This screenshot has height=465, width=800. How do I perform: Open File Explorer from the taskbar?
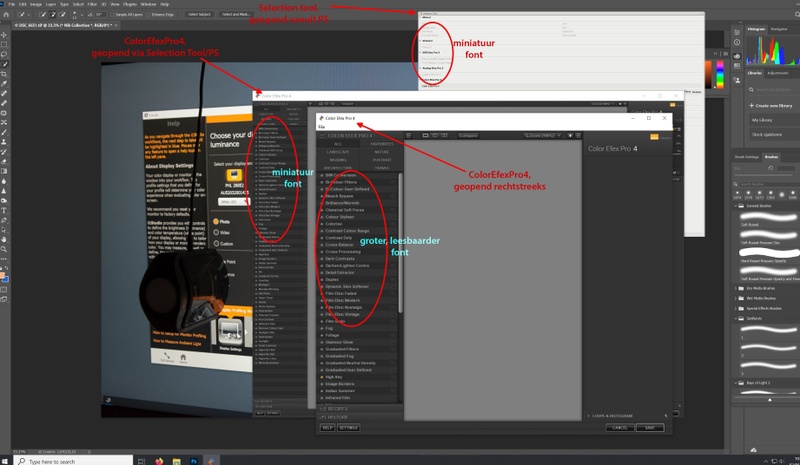coord(177,461)
